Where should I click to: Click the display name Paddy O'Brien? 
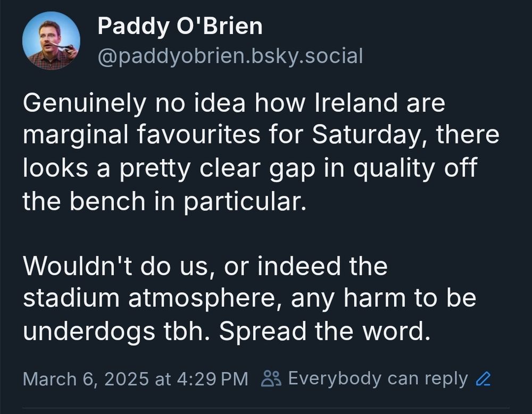[x=180, y=26]
